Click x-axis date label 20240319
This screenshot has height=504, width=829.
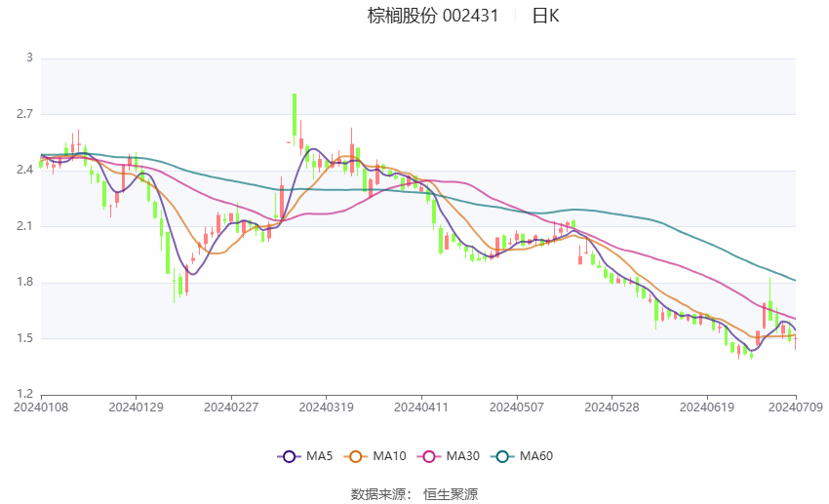(x=326, y=407)
